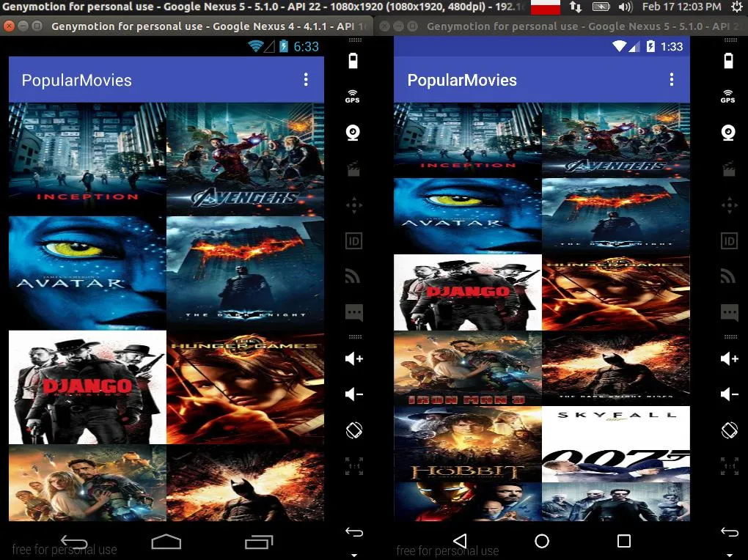Tap circle home button on Nexus 5 screen
The height and width of the screenshot is (560, 748).
(x=542, y=541)
